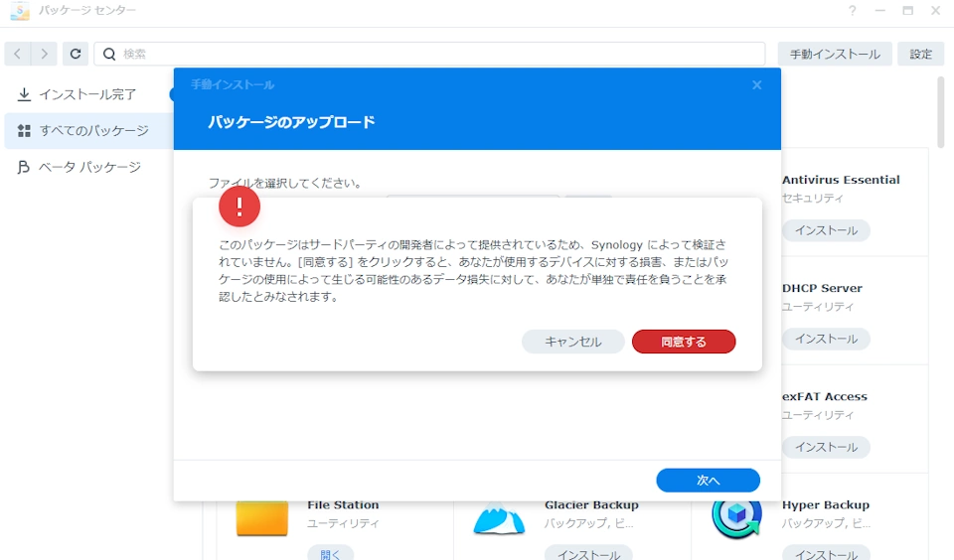954x560 pixels.
Task: Click the red warning exclamation icon
Action: 239,207
